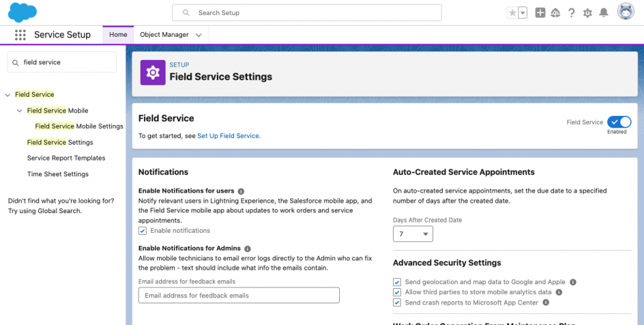This screenshot has height=325, width=644.
Task: Open the App Launcher grid icon
Action: point(20,35)
